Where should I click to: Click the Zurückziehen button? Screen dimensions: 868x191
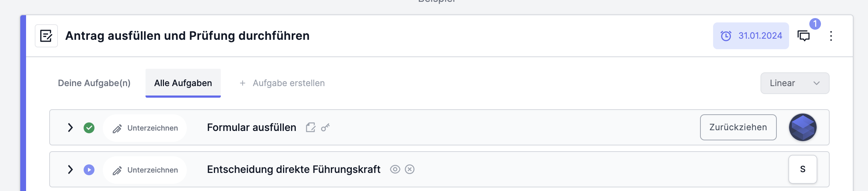tap(738, 127)
